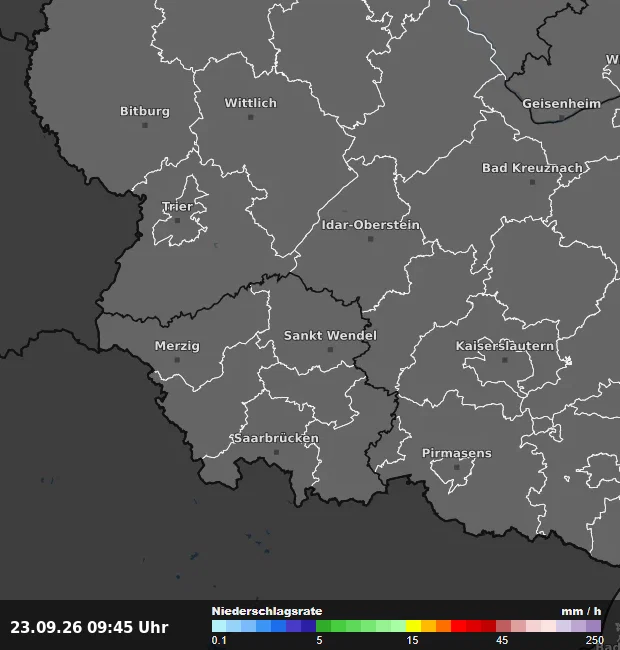Click the purple 250 mm/h swatch
Screen dimensions: 620x650
(593, 626)
